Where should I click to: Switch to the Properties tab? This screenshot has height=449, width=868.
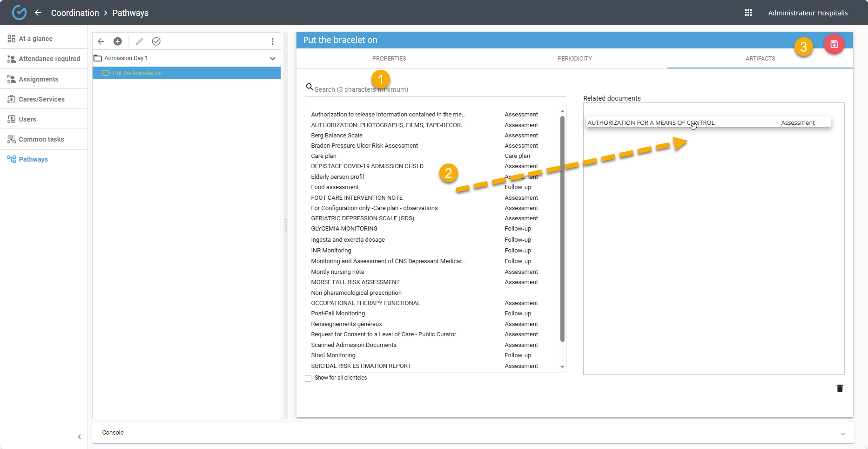[389, 59]
